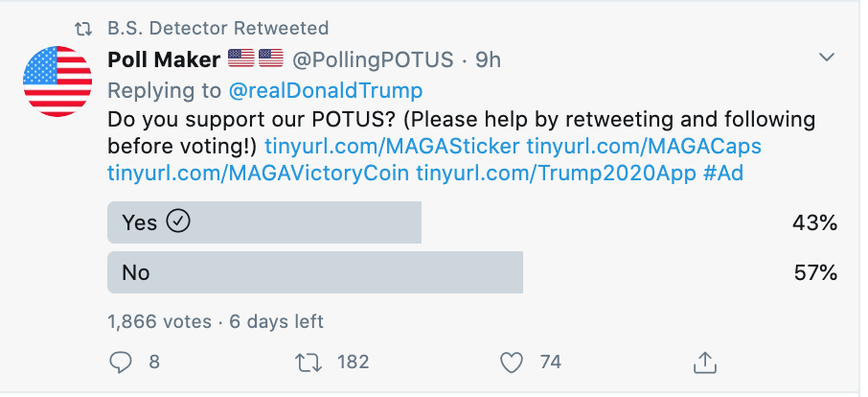
Task: Click the B.S. Detector Retweeted label
Action: [x=218, y=28]
